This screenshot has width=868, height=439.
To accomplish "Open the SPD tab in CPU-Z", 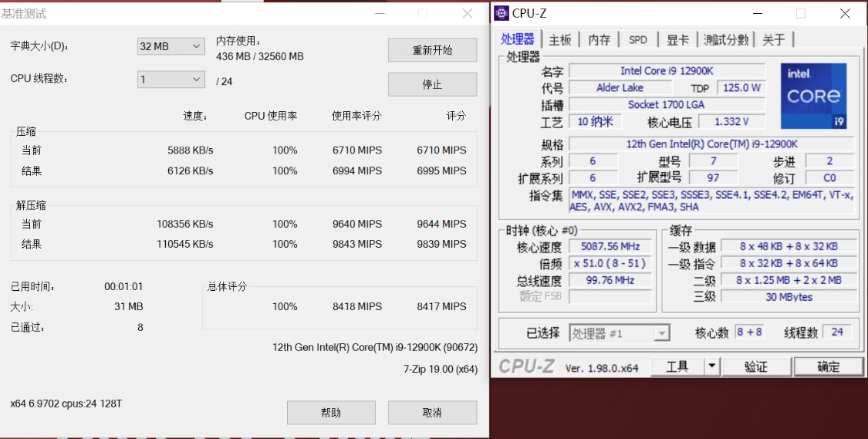I will tap(638, 40).
